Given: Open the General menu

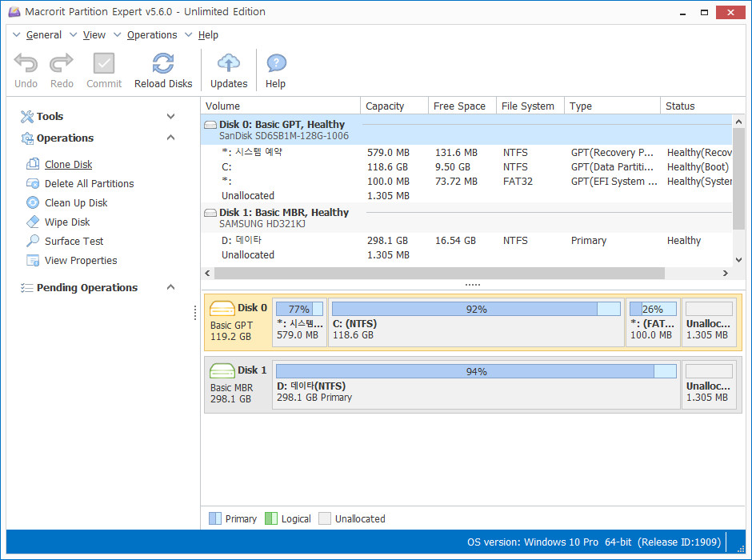Looking at the screenshot, I should point(44,35).
